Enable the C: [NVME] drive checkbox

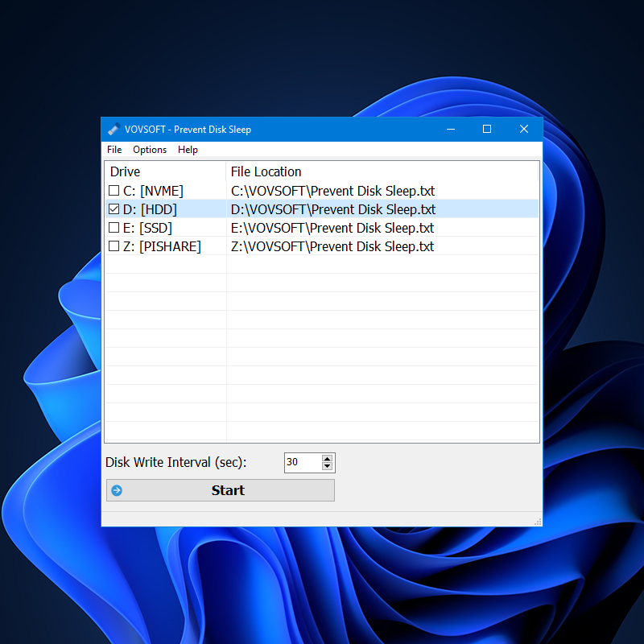coord(114,191)
